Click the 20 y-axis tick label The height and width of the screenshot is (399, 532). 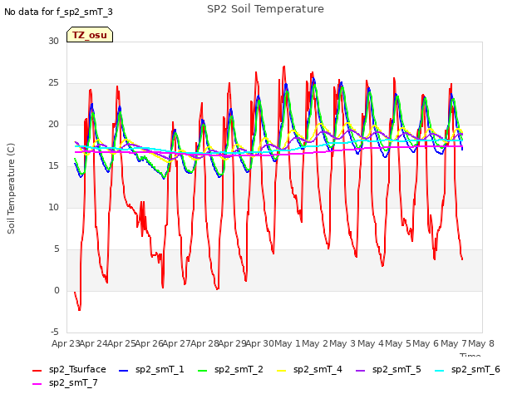tap(53, 124)
